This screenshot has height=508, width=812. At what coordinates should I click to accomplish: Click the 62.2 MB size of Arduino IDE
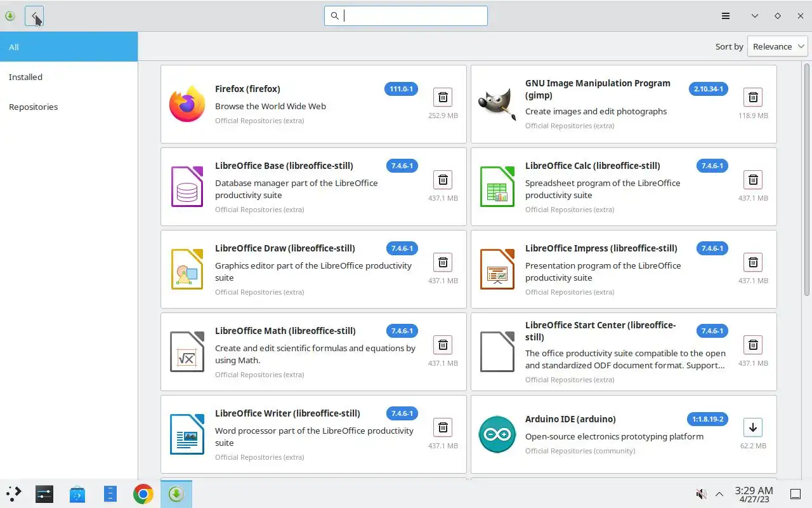click(753, 446)
